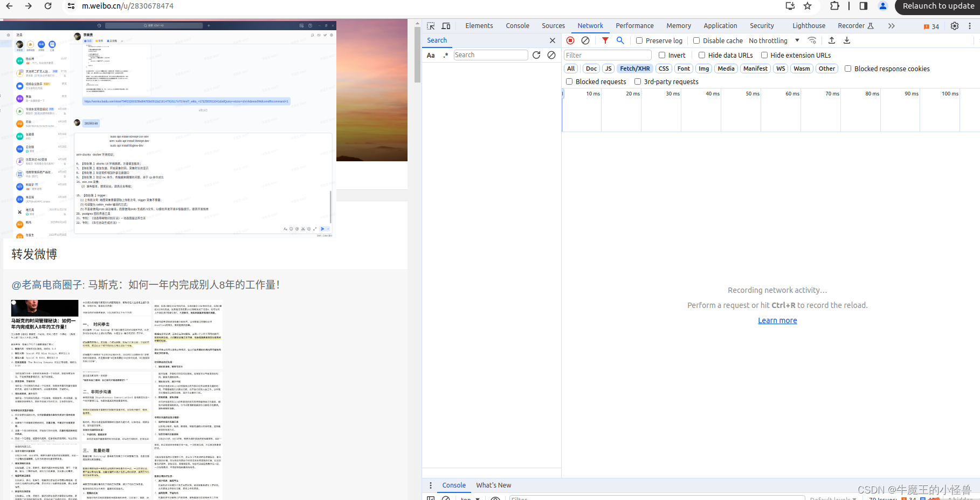Open the Application tab
The height and width of the screenshot is (500, 980).
[x=720, y=26]
